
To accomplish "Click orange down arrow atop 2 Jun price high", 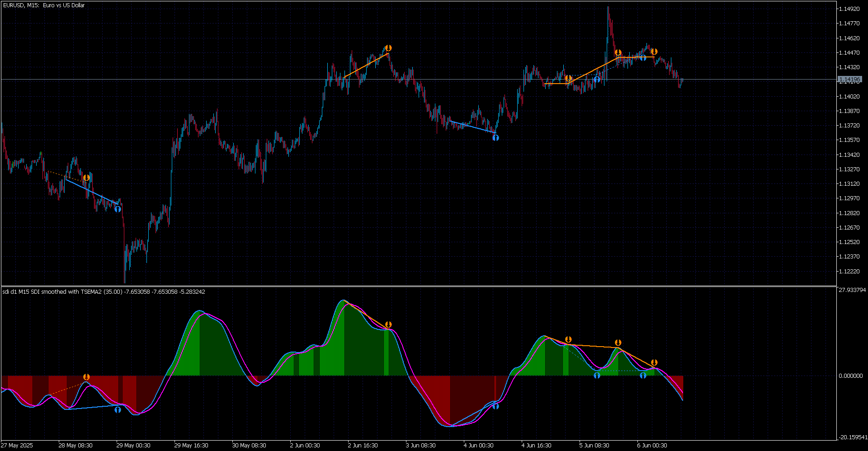I will point(388,48).
